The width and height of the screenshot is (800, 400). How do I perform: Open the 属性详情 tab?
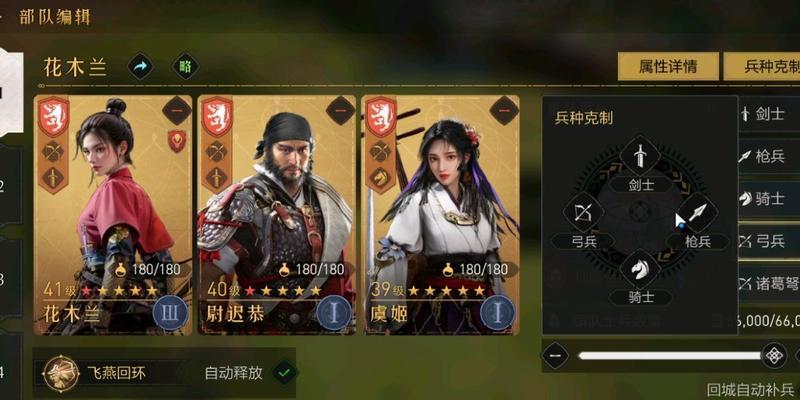(668, 66)
